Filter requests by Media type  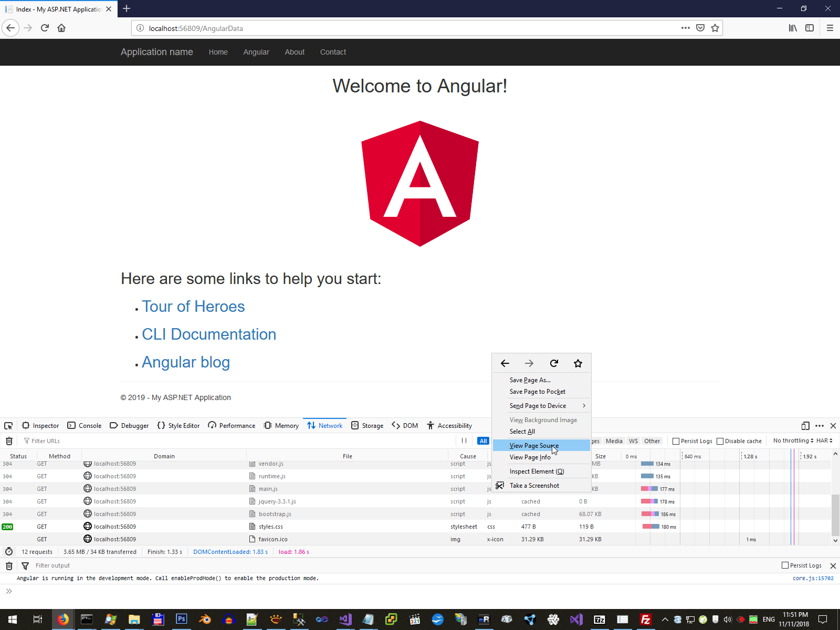(x=614, y=441)
